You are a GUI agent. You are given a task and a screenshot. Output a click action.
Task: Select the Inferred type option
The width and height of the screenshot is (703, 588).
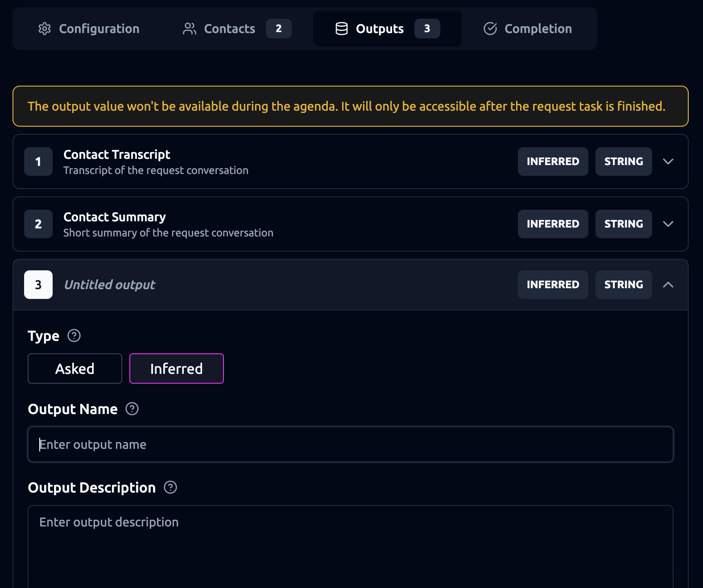click(x=177, y=369)
